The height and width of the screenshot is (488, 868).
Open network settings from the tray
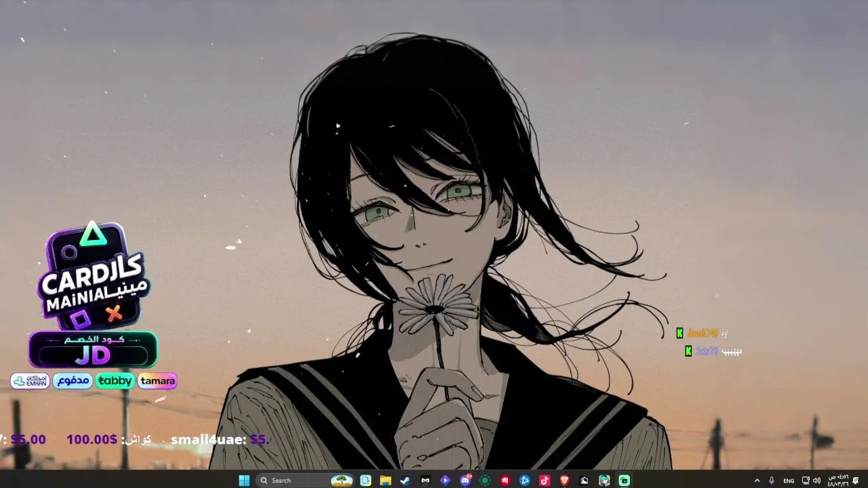tap(806, 481)
